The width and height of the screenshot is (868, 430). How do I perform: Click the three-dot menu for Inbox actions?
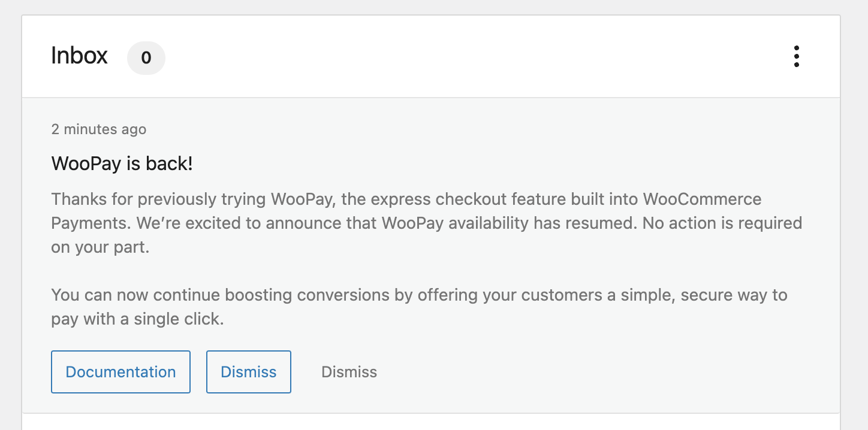click(x=797, y=57)
